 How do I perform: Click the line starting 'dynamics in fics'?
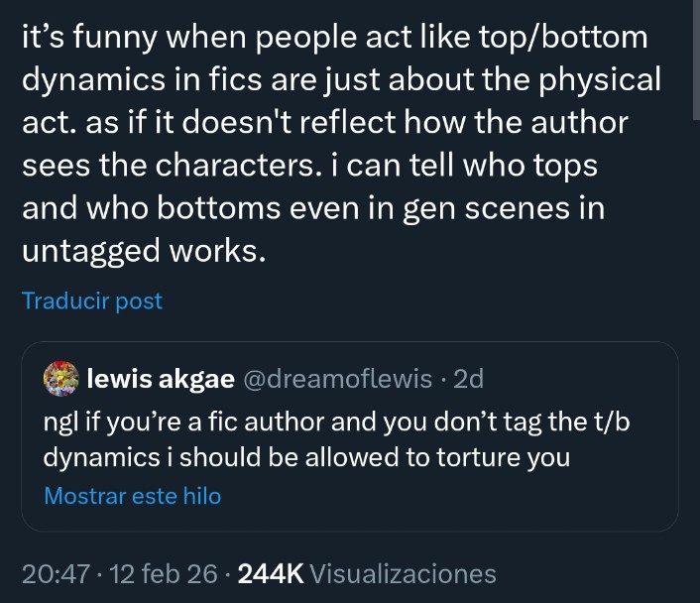tap(341, 80)
